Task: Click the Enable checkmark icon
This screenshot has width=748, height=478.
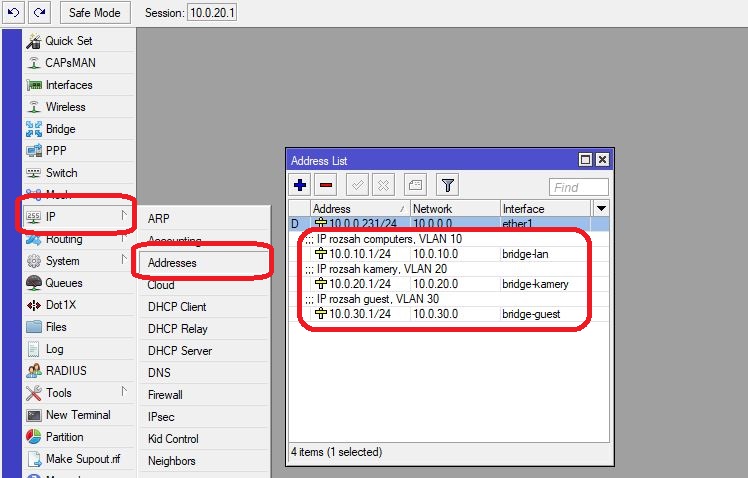Action: pyautogui.click(x=357, y=185)
